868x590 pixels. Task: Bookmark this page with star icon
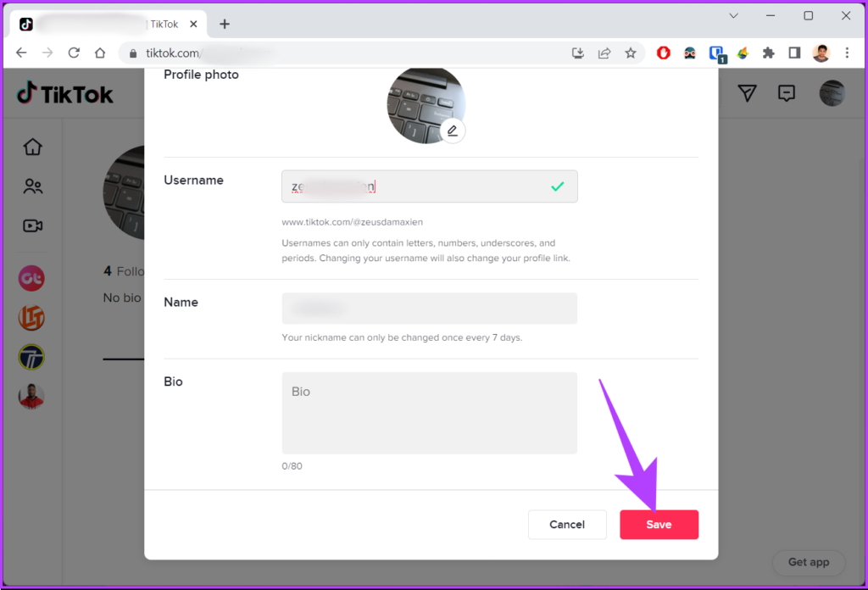click(631, 53)
